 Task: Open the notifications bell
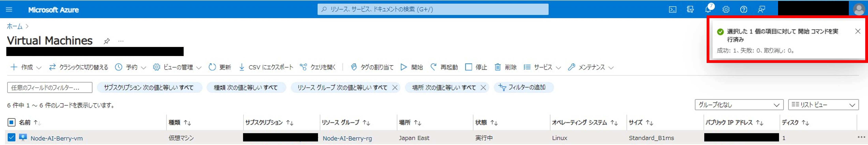pyautogui.click(x=708, y=9)
